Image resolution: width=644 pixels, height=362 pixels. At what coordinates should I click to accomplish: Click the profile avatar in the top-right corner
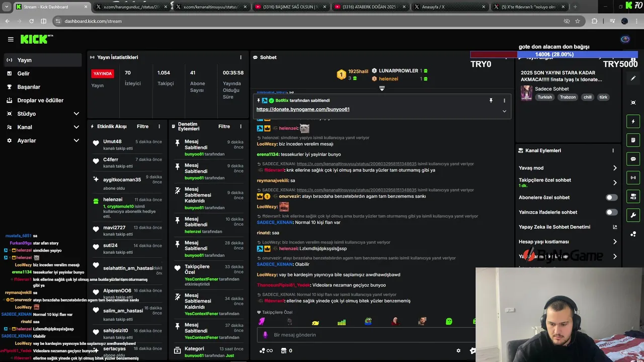(625, 39)
